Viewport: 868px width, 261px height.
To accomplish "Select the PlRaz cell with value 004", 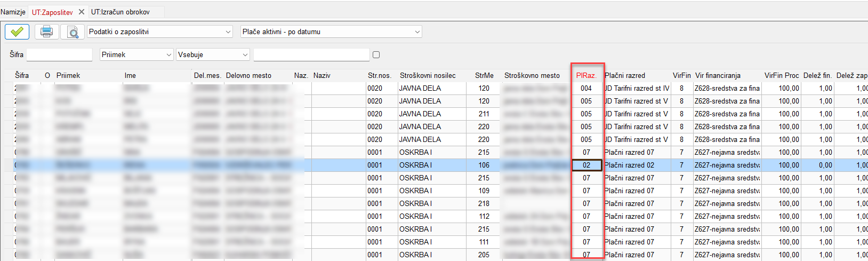I will (x=586, y=88).
